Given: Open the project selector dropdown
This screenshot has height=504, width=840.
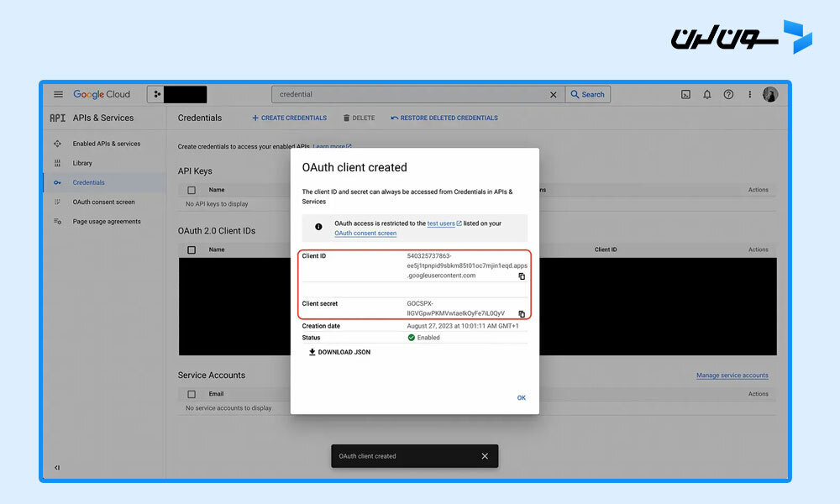Looking at the screenshot, I should click(177, 94).
